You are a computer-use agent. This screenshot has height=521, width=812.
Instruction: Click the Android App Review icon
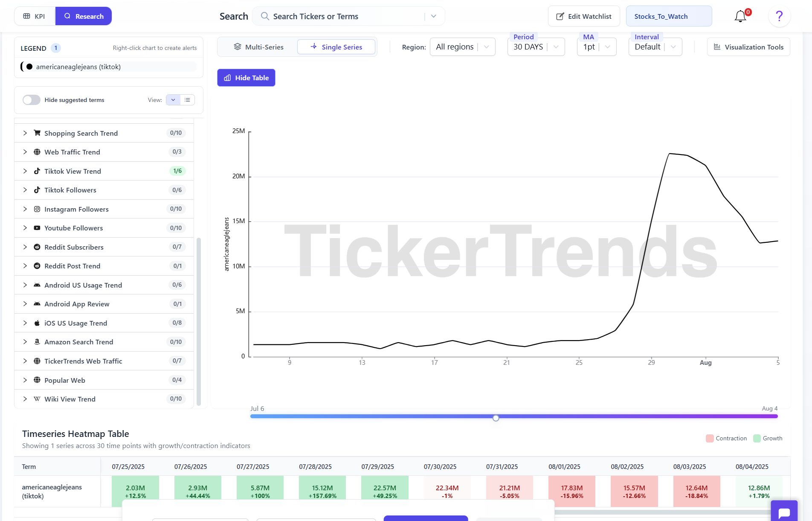[37, 304]
